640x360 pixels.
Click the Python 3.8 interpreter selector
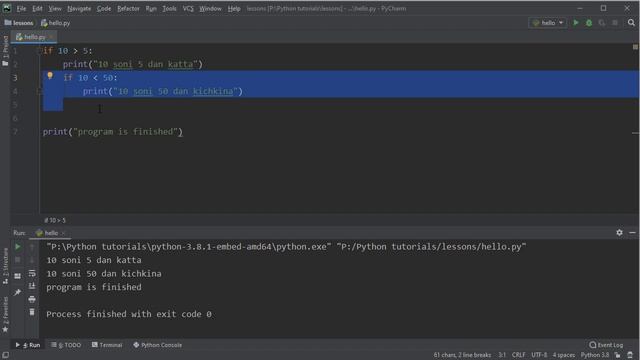[x=595, y=355]
